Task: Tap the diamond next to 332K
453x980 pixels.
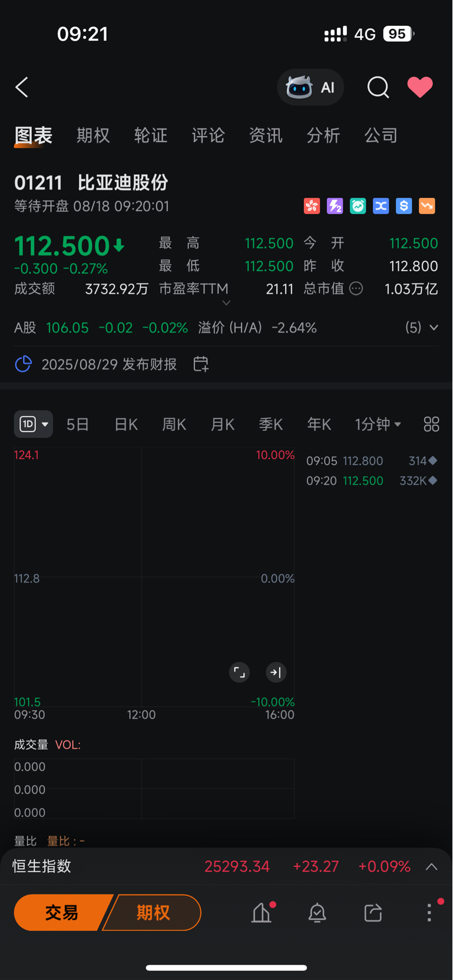Action: (433, 481)
